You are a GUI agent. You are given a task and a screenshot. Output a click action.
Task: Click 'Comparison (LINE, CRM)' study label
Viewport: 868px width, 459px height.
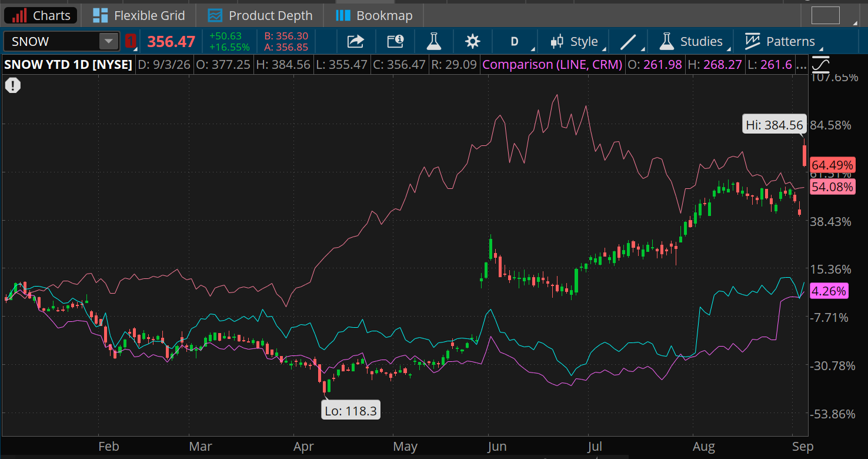coord(552,64)
